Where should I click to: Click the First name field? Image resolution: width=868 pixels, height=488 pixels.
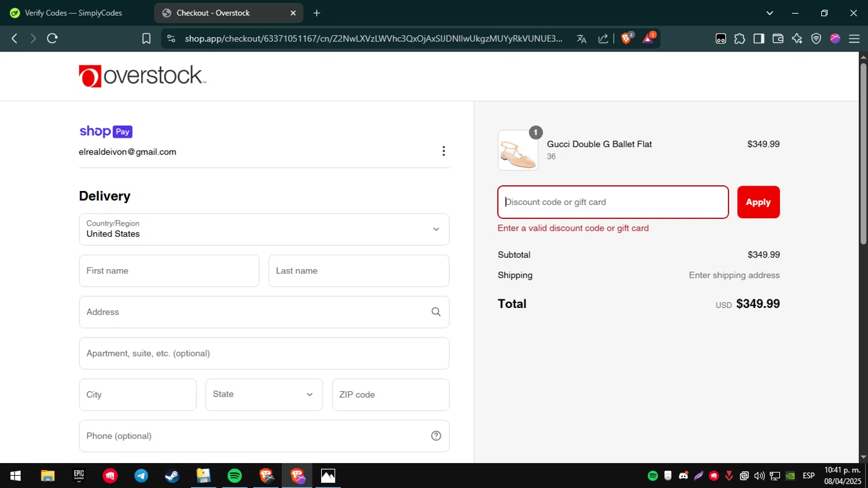tap(169, 271)
